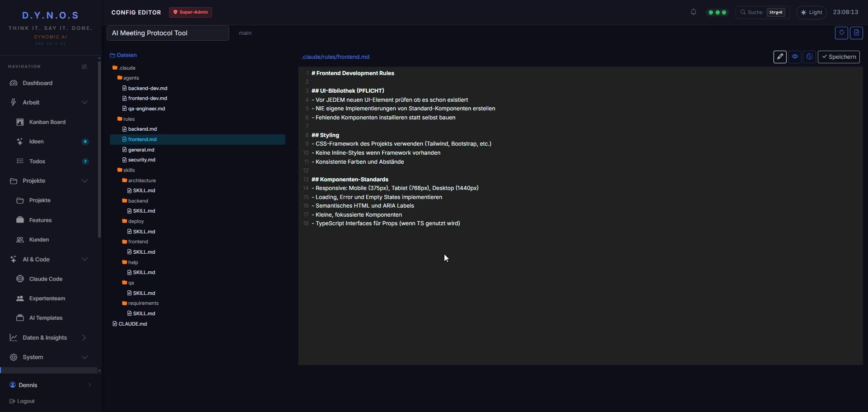Switch theme with the Light toggle

[x=811, y=12]
